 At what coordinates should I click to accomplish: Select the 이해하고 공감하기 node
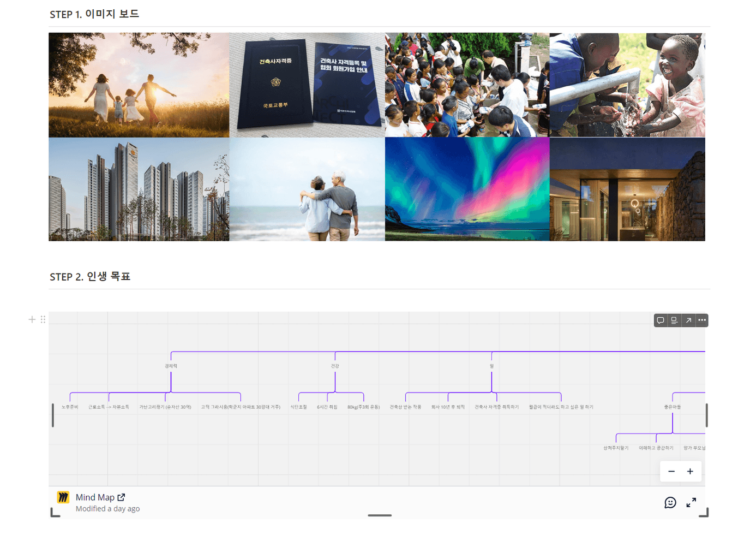656,448
